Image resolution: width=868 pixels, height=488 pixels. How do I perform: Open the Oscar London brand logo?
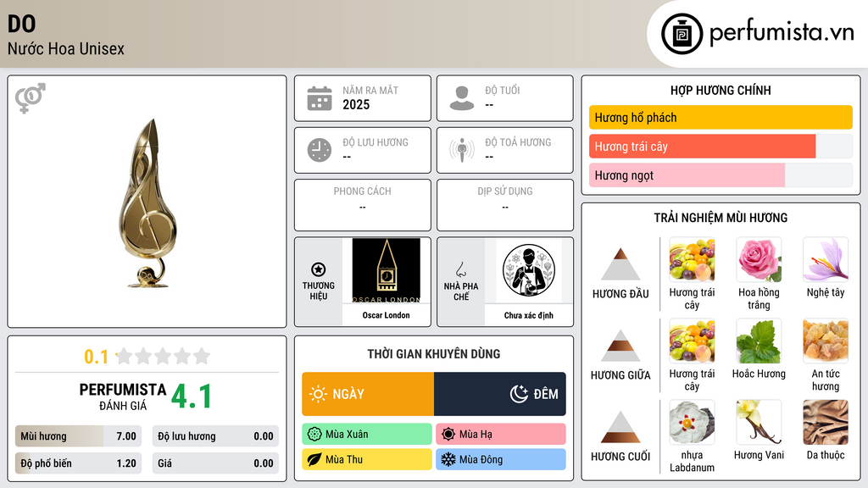pyautogui.click(x=386, y=270)
